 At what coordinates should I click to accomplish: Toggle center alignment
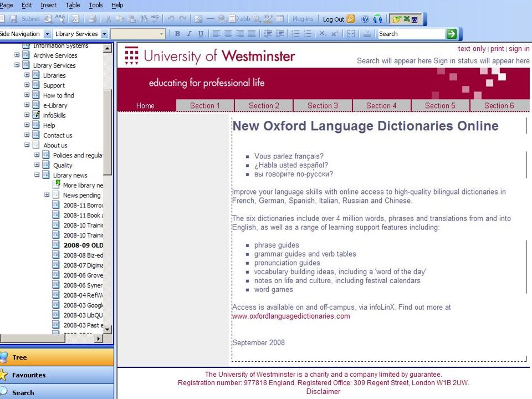(228, 34)
